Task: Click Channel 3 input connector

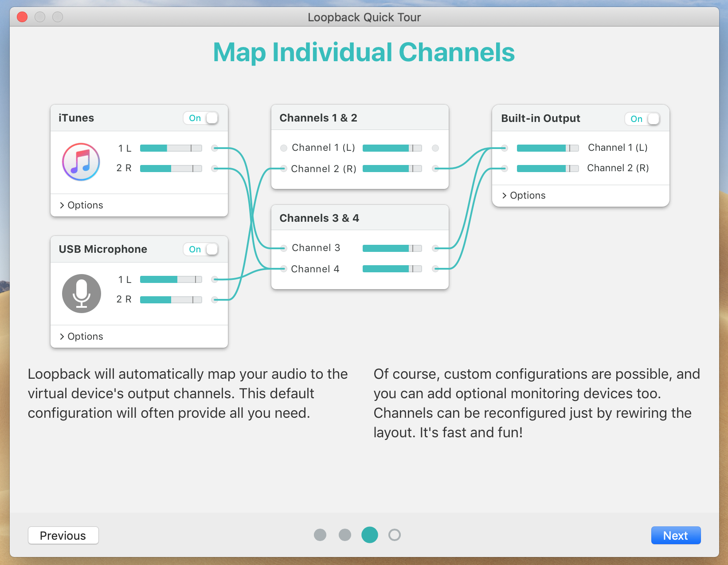Action: point(284,248)
